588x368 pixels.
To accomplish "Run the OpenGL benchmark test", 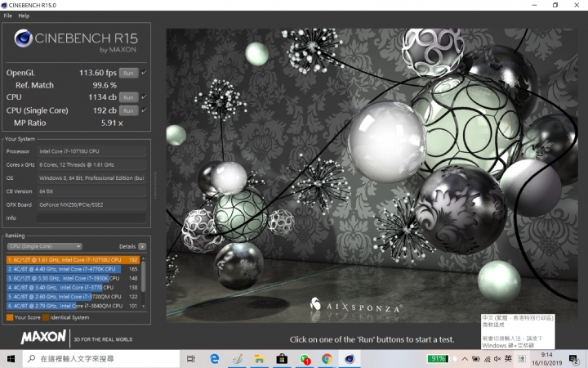I will [x=129, y=73].
